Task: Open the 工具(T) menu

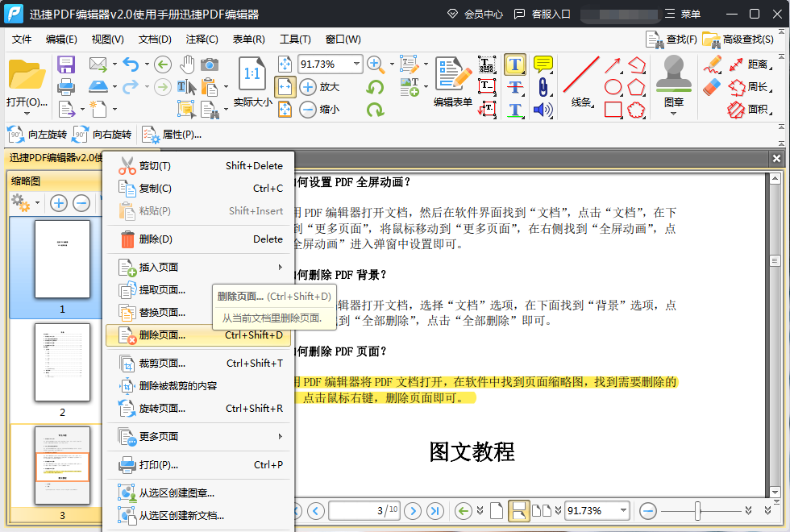Action: (295, 39)
